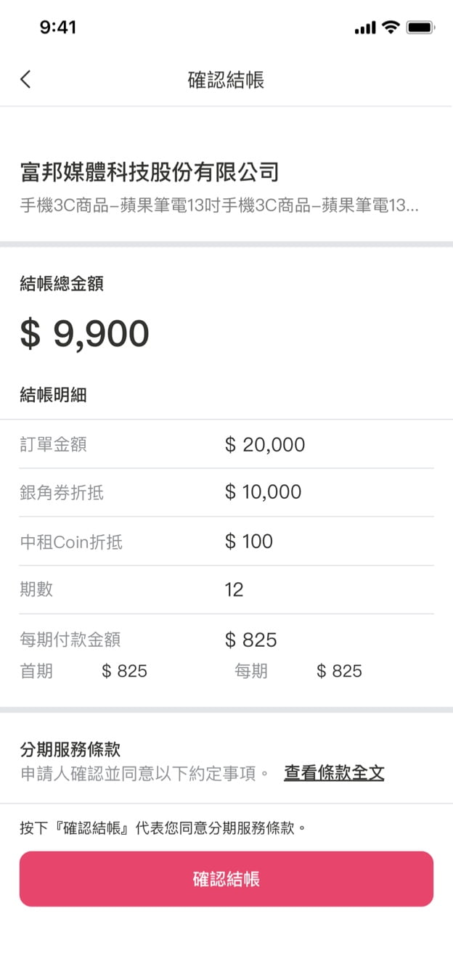The height and width of the screenshot is (980, 453).
Task: Select the 中租Coin折抵 row label
Action: pyautogui.click(x=71, y=542)
